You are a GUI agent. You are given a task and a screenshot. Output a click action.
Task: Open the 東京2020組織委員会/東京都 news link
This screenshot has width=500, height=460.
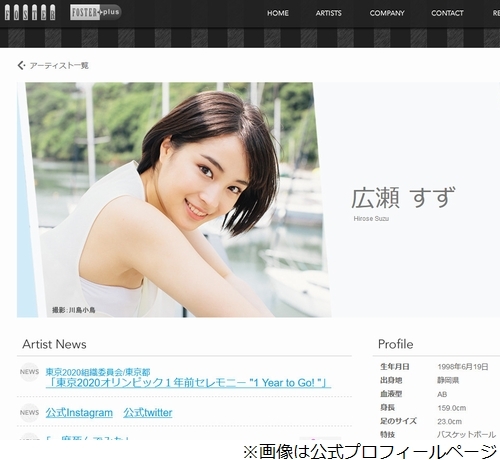point(98,372)
